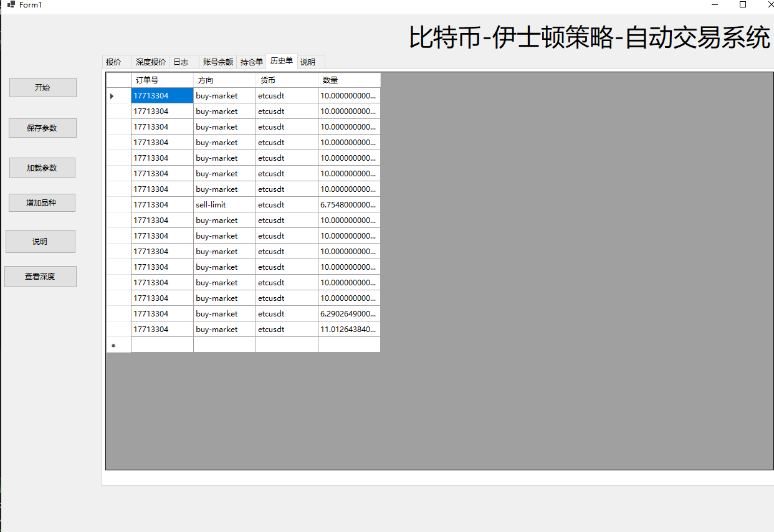This screenshot has width=774, height=532.
Task: Click the 加载参数 button
Action: coord(42,168)
